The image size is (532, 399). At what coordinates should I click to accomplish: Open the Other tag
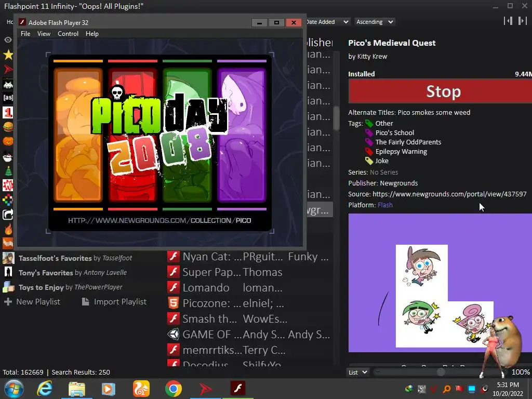point(384,124)
